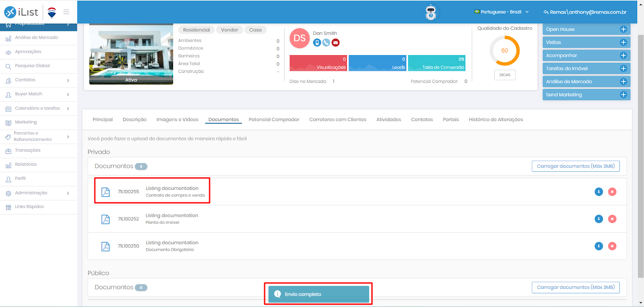Click the Visualizações stats tile
Viewport: 644px width, 307px height.
point(318,63)
